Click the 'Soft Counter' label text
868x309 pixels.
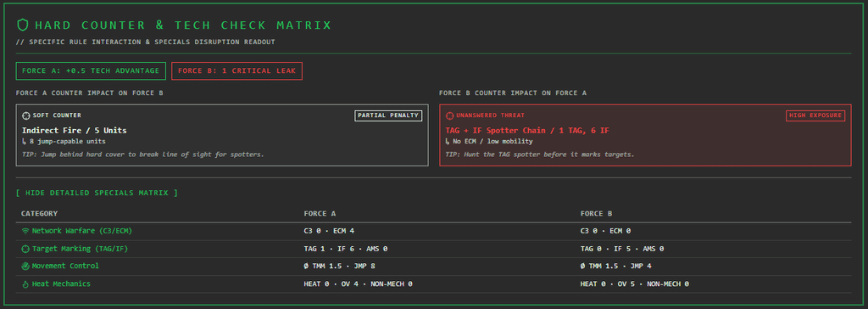57,115
